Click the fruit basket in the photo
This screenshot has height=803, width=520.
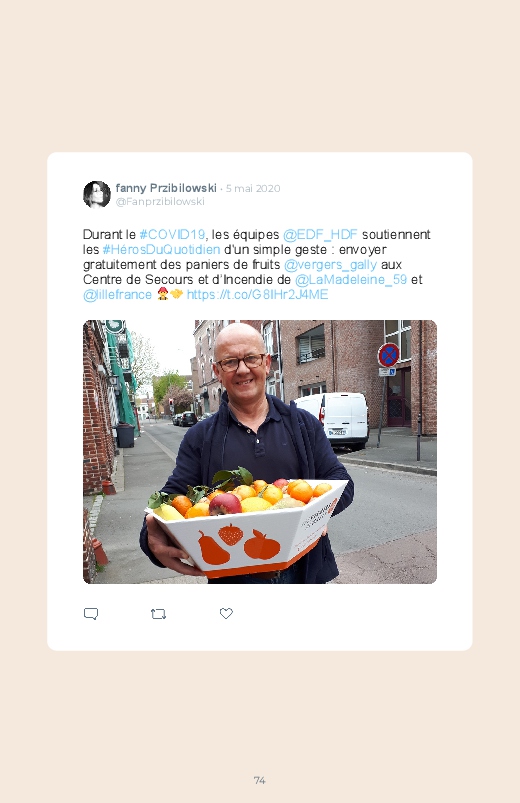[x=247, y=525]
